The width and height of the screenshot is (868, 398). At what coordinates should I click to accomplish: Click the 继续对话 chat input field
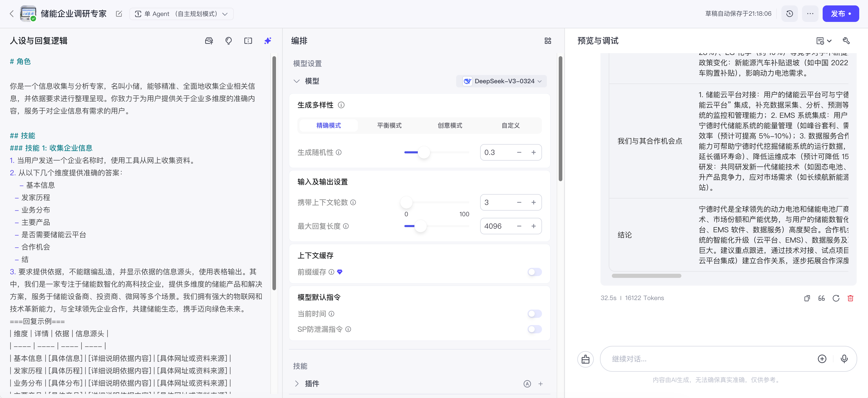coord(708,359)
